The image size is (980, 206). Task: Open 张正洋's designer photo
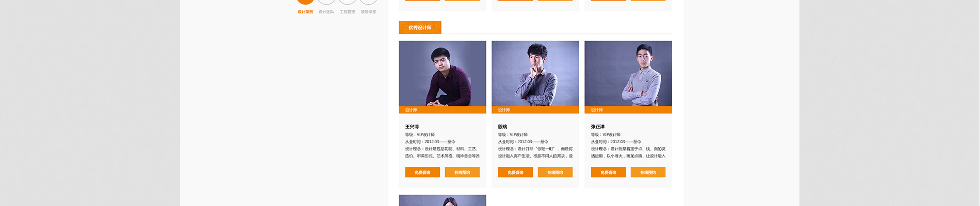pyautogui.click(x=628, y=74)
